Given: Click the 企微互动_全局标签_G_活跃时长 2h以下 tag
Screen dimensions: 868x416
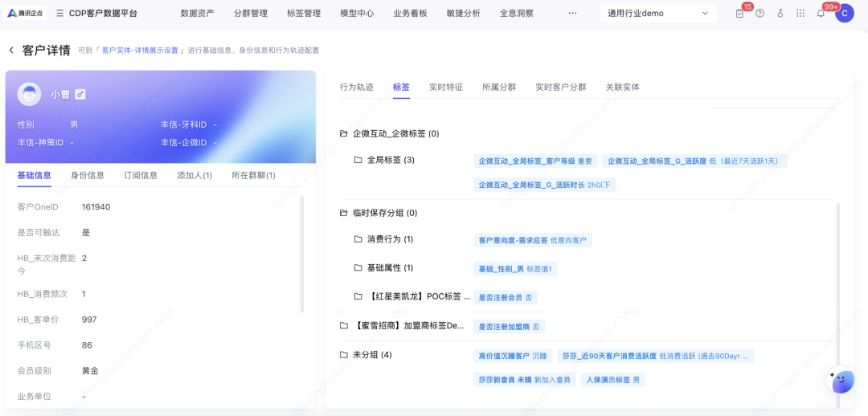Looking at the screenshot, I should [x=544, y=185].
